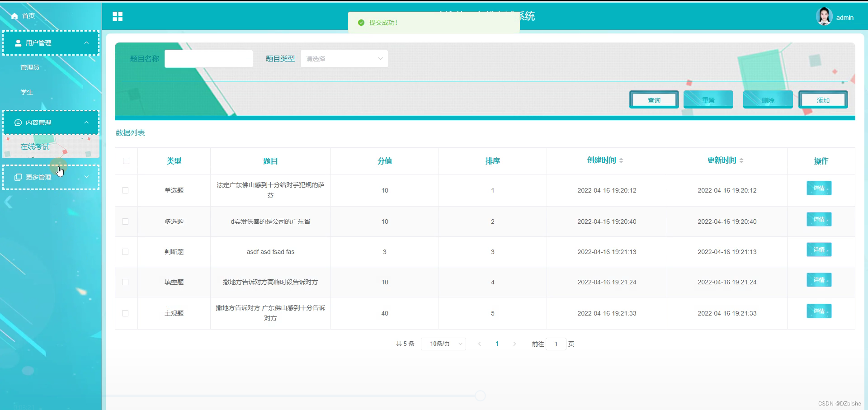Click the 添加 add button
This screenshot has width=868, height=410.
(x=823, y=100)
